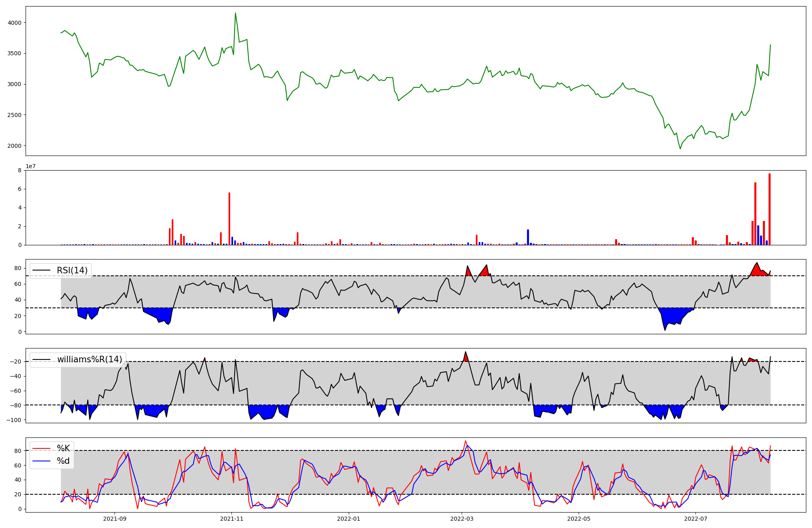Click the 1e7 volume scale label
This screenshot has width=812, height=528.
(31, 167)
